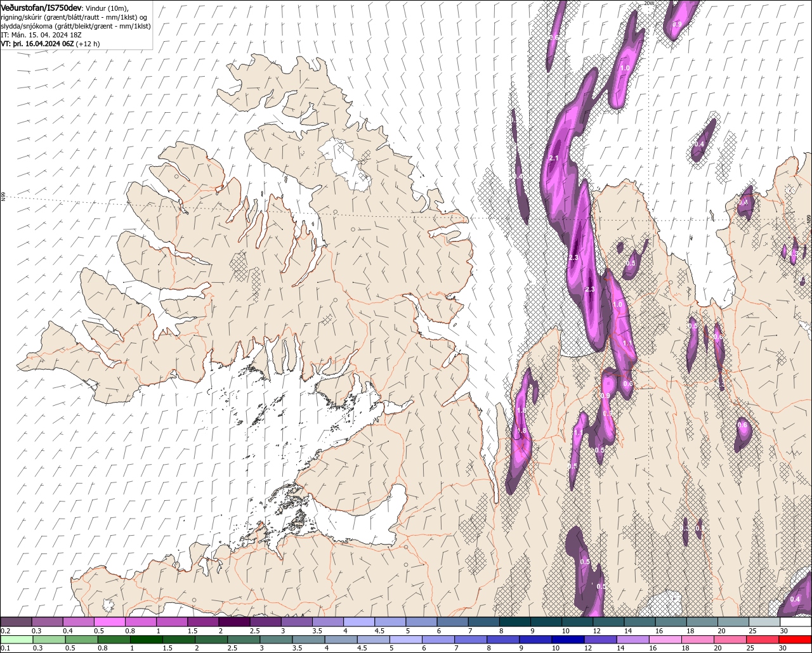The height and width of the screenshot is (653, 812).
Task: Select upper-scale dark purple swatch between 2 and 2.5
Action: tap(233, 622)
